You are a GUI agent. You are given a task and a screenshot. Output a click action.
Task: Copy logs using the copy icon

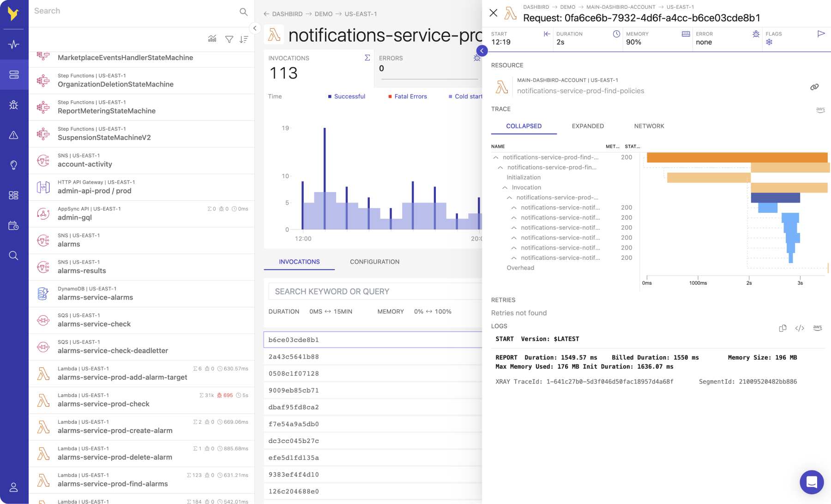pos(783,328)
